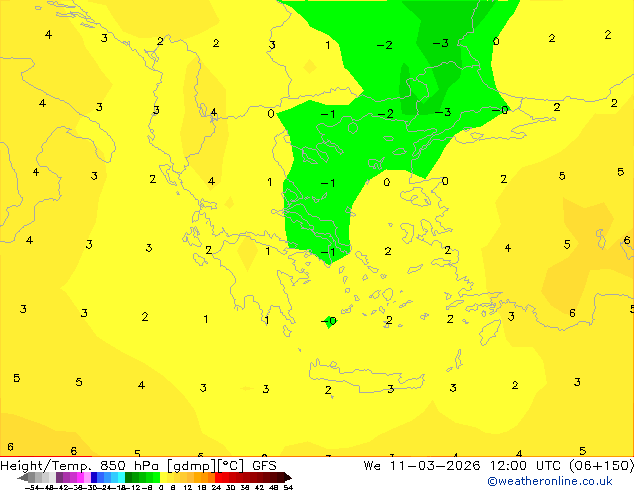Viewport: 634px width, 490px height.
Task: Pick the dark green swatch above legend -12
Action: click(x=129, y=478)
